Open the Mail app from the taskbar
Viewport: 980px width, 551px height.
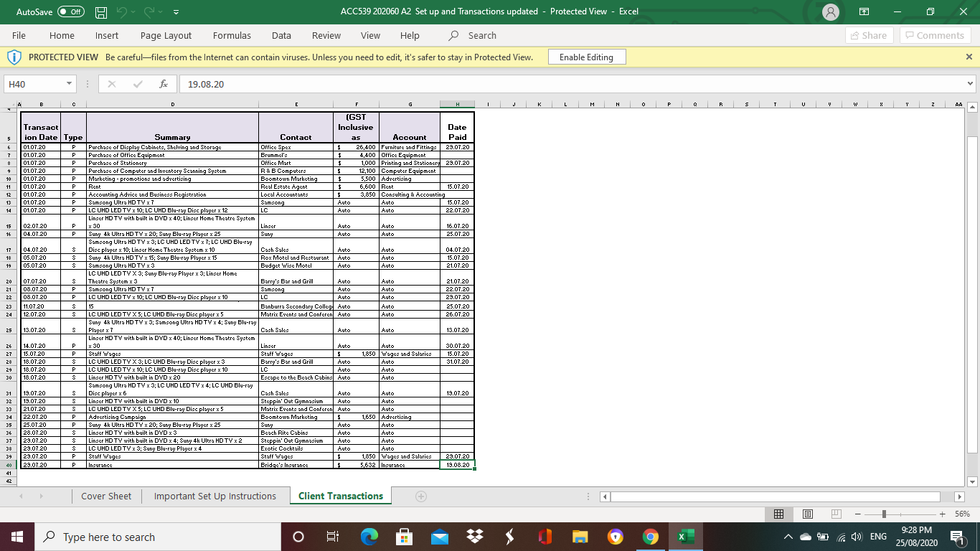pyautogui.click(x=439, y=537)
